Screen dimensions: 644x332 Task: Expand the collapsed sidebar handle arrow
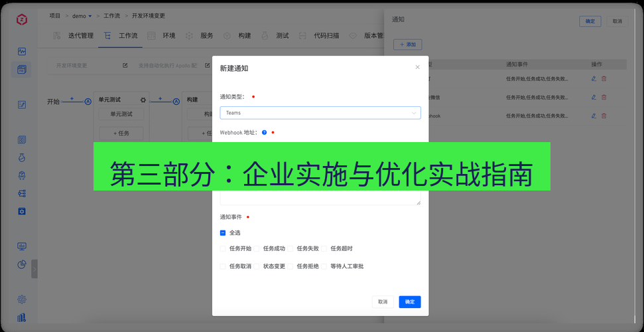pos(34,269)
